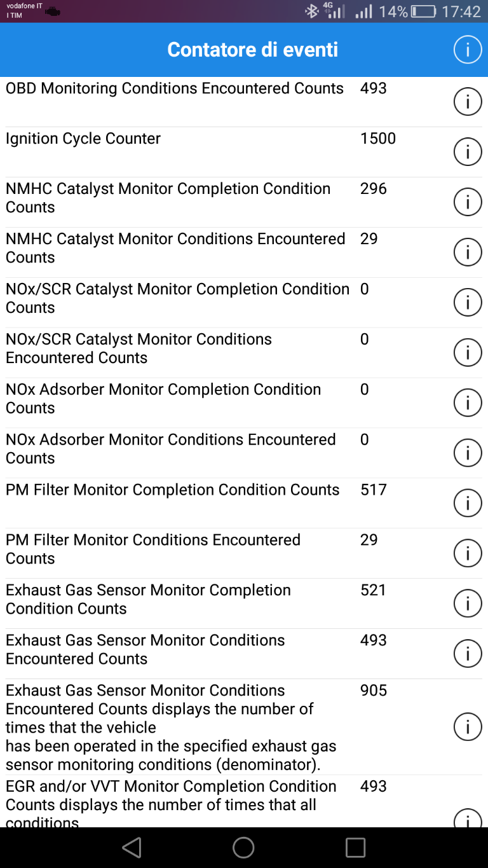
Task: View info for PM Filter Monitor Conditions Encountered
Action: (468, 554)
